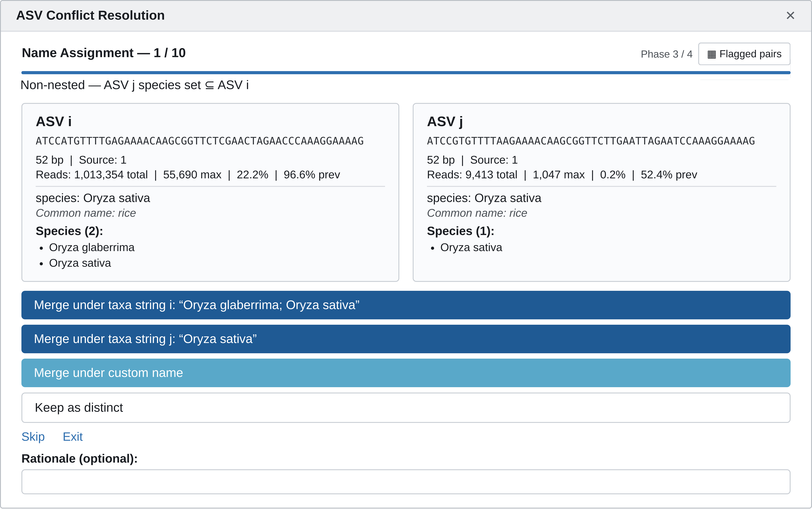Click the Name Assignment — 1 / 10 heading
812x509 pixels.
pos(104,53)
